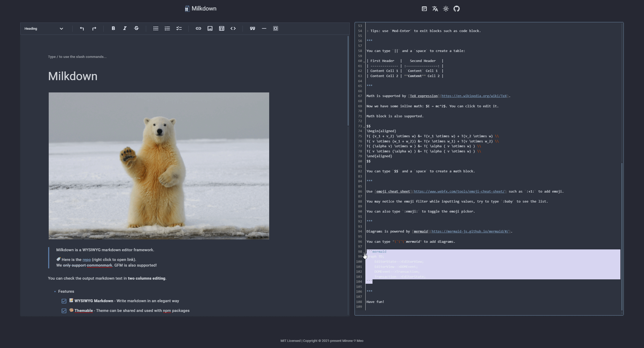
Task: Insert inline code using the code icon
Action: point(233,28)
